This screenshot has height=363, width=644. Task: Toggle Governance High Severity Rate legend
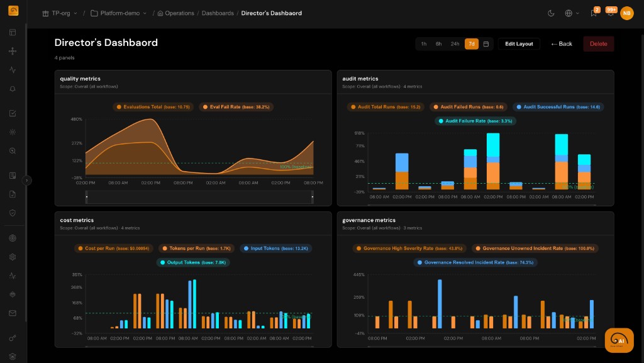(x=409, y=249)
